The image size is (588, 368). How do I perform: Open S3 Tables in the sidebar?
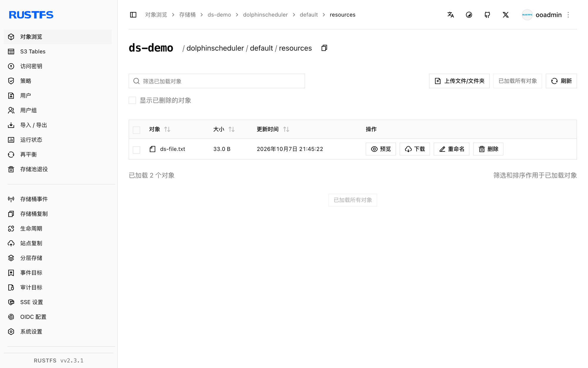pyautogui.click(x=58, y=52)
